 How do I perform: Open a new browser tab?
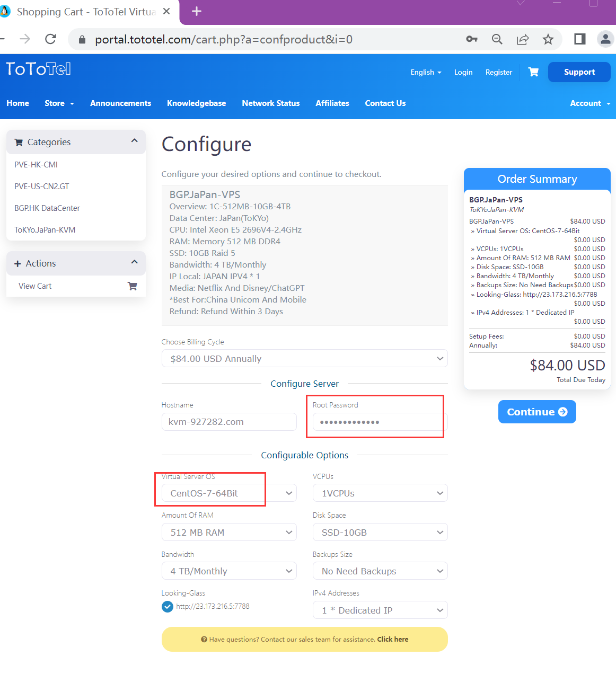pos(197,11)
